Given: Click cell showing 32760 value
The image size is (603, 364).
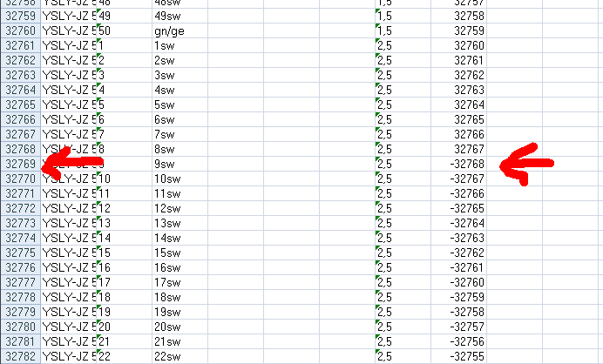Looking at the screenshot, I should point(459,45).
